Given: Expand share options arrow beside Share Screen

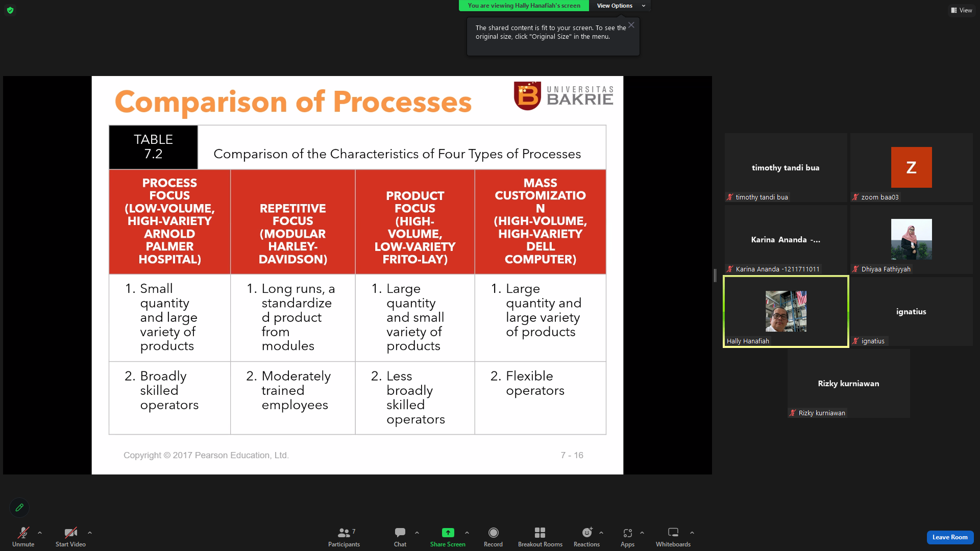Looking at the screenshot, I should [x=467, y=533].
